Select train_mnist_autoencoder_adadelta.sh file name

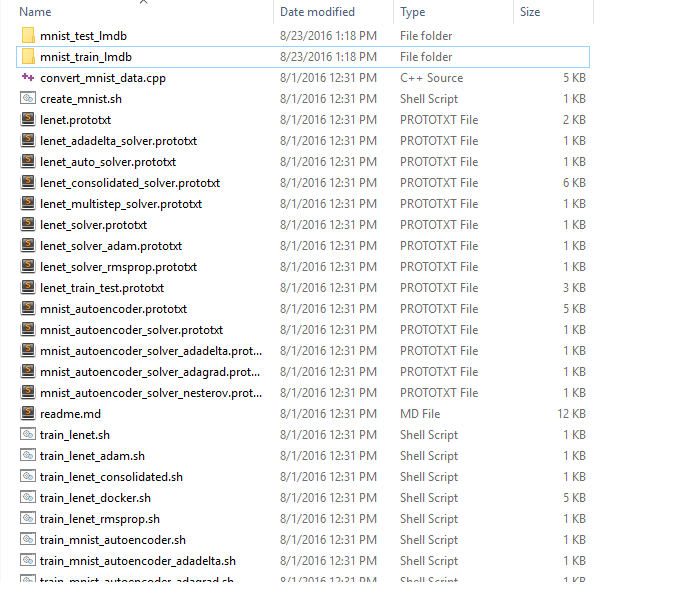coord(138,561)
